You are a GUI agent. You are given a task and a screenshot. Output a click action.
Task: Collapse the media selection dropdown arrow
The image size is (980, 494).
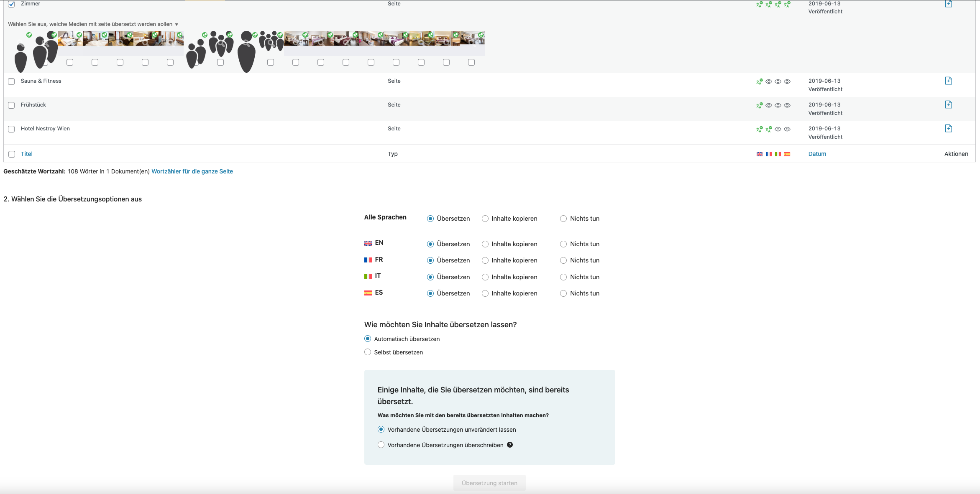(x=177, y=24)
